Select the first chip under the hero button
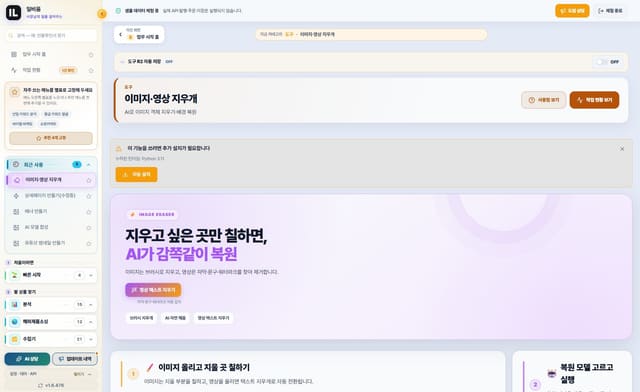This screenshot has height=392, width=640. (142, 318)
